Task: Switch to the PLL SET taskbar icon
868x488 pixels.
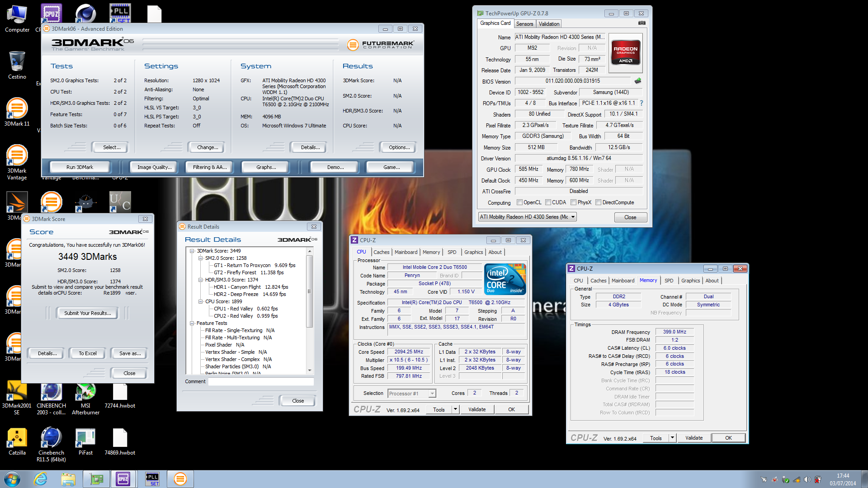Action: (152, 479)
